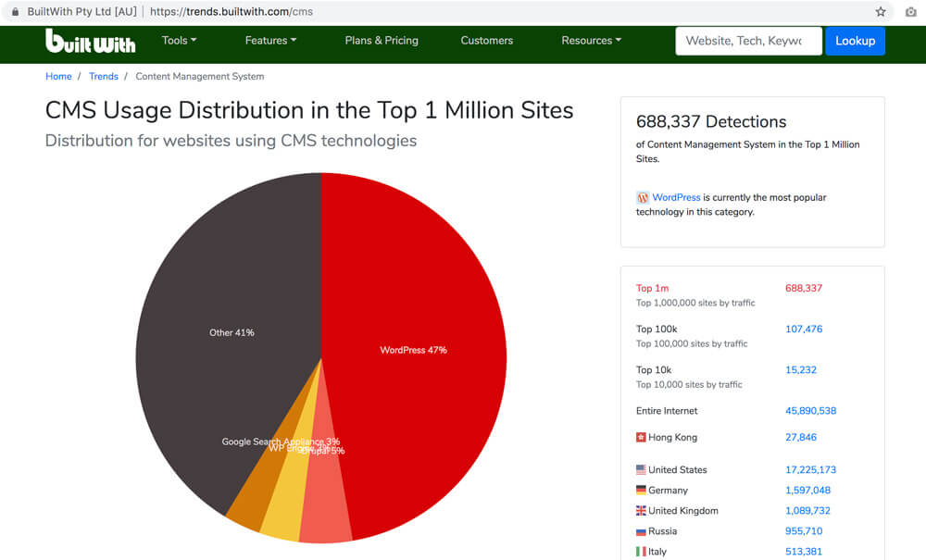The image size is (926, 560).
Task: Open the Customers page
Action: coord(487,40)
